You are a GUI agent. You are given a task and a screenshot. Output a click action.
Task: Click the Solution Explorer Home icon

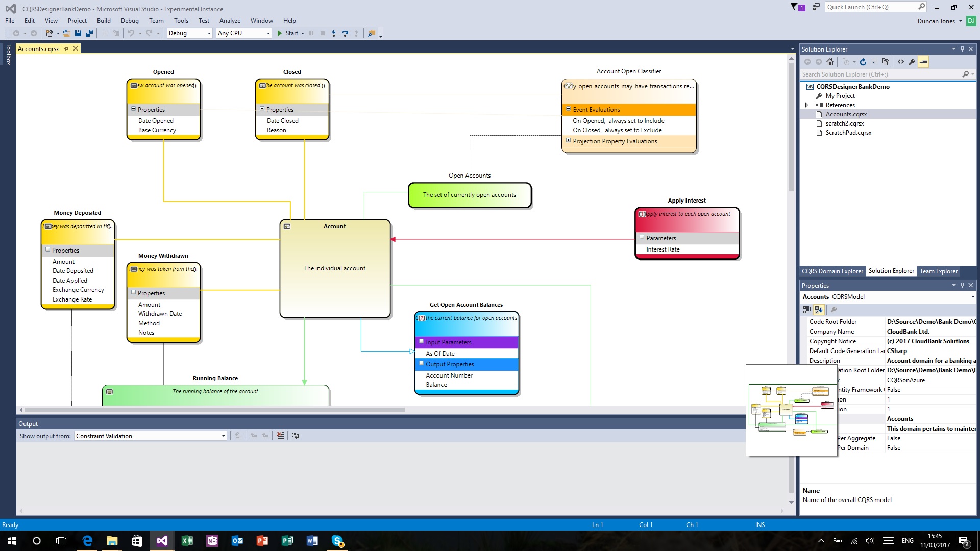[x=830, y=62]
